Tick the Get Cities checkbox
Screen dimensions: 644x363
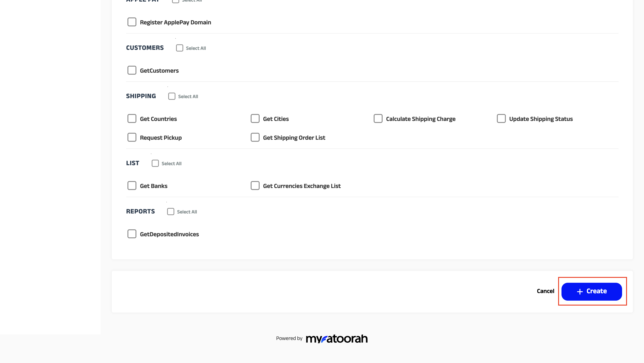[255, 119]
